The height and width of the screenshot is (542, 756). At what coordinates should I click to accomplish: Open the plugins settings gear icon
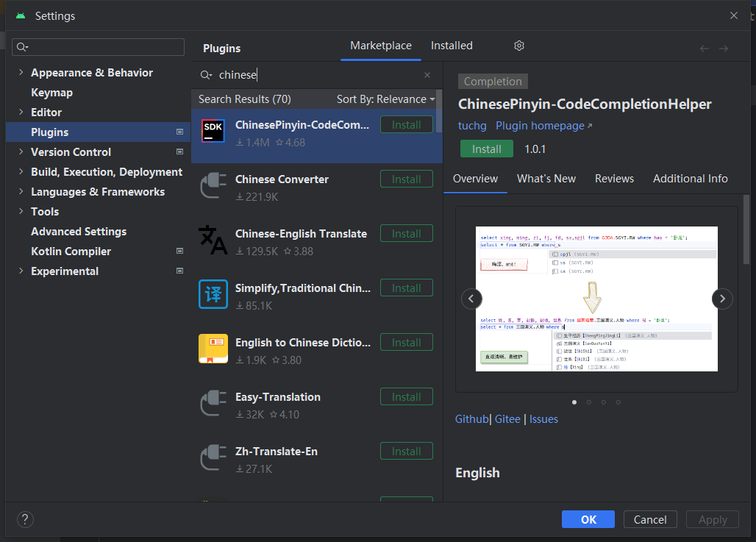pos(518,46)
